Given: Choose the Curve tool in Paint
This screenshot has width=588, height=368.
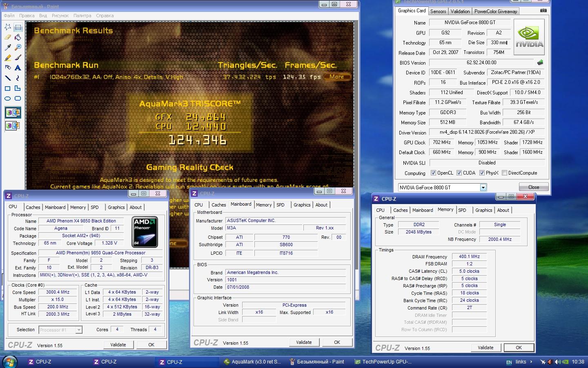Looking at the screenshot, I should click(x=18, y=78).
